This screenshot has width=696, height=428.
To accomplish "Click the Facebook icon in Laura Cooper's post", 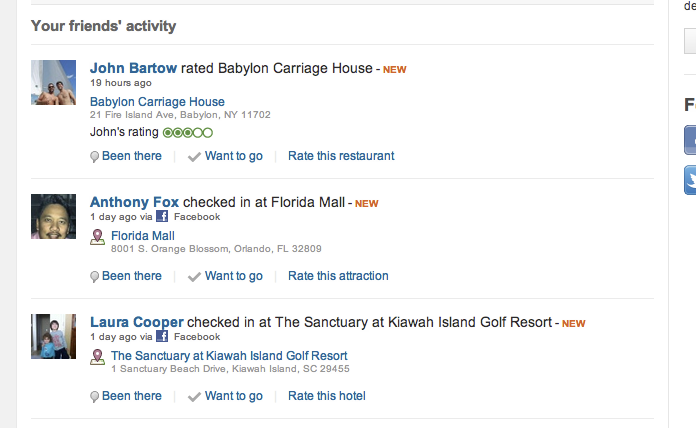I will (163, 336).
